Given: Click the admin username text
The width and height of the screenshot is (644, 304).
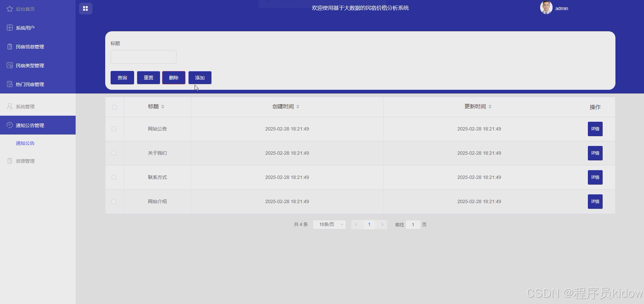Looking at the screenshot, I should coord(562,8).
